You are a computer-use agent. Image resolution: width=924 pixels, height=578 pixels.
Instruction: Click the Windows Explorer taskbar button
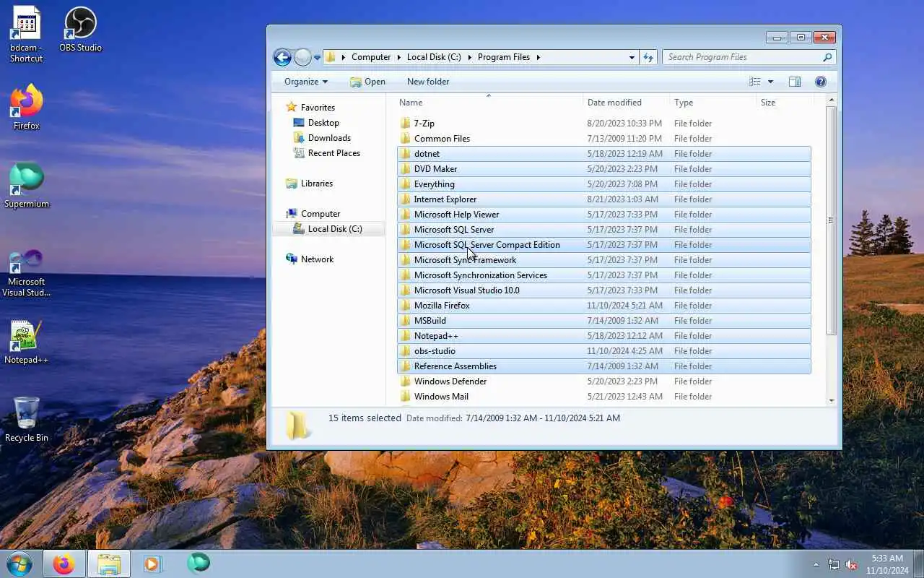tap(109, 564)
